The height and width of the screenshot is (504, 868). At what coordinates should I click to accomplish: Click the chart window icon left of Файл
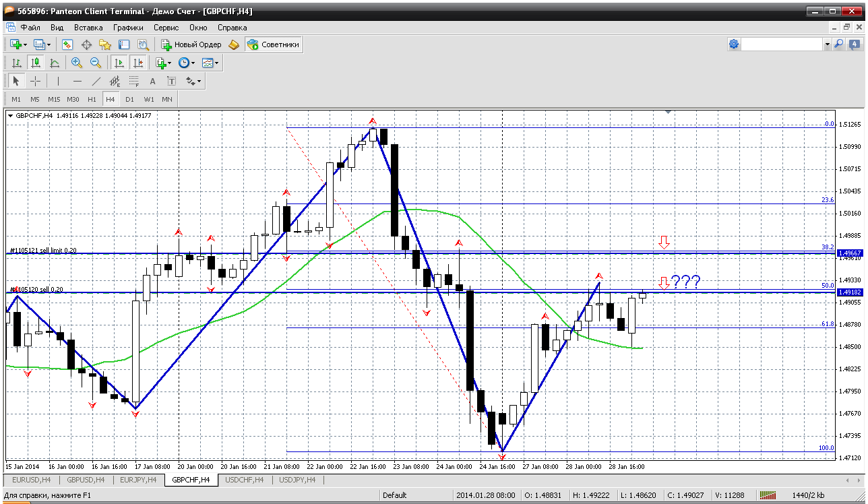pyautogui.click(x=10, y=28)
